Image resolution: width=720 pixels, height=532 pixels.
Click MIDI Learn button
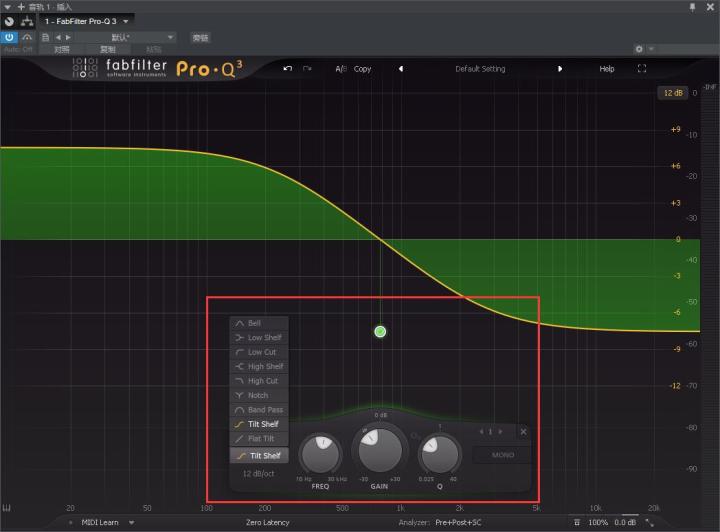pos(100,522)
